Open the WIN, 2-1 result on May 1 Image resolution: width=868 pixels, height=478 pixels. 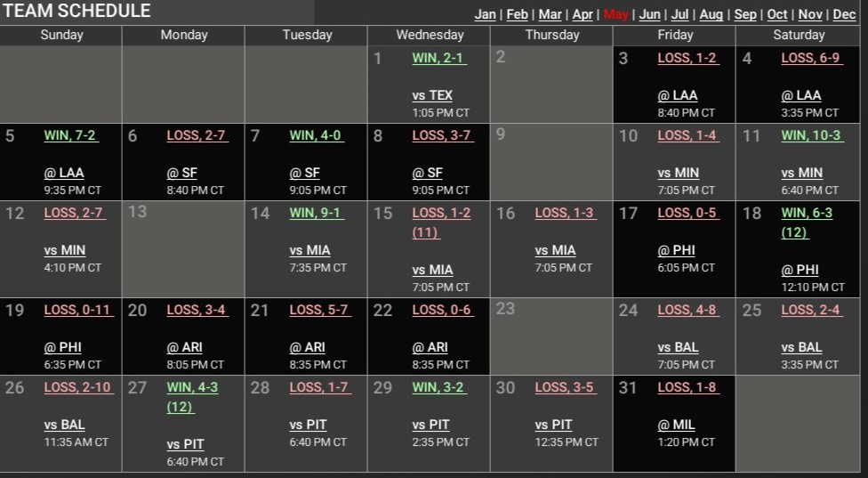(438, 58)
